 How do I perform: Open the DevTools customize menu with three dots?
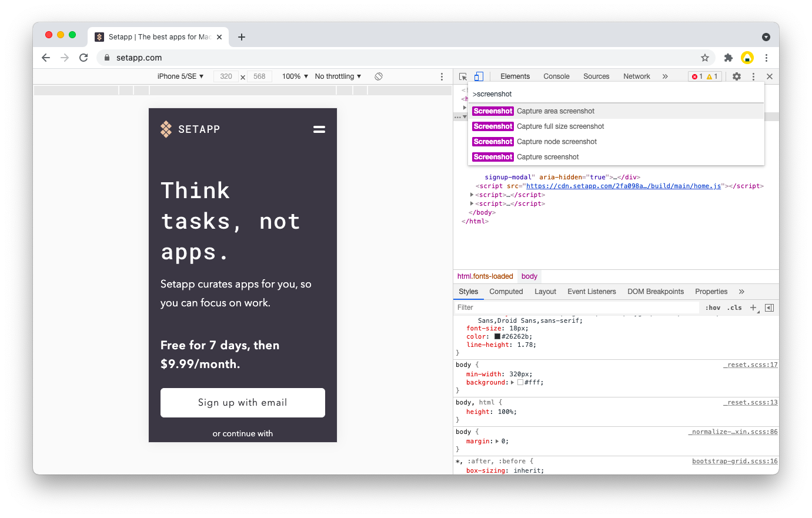tap(753, 76)
